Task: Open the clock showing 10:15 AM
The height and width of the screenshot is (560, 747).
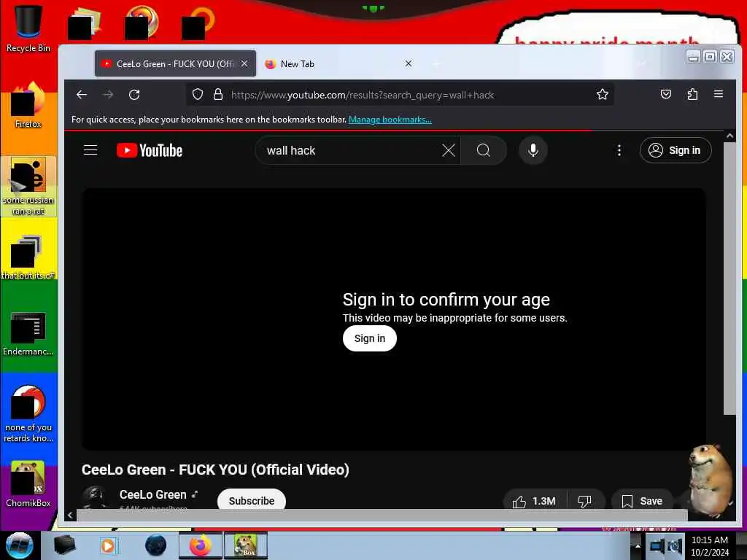Action: click(x=710, y=545)
